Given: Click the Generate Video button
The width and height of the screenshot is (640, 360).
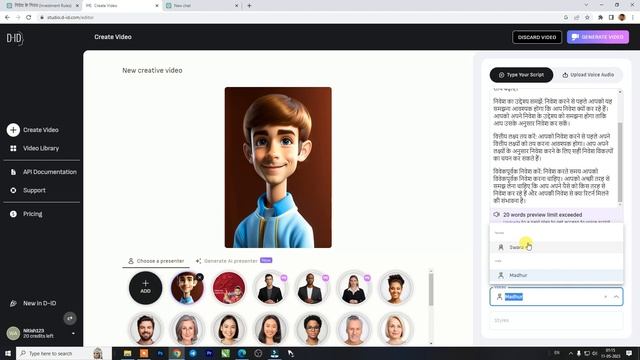Looking at the screenshot, I should tap(598, 37).
